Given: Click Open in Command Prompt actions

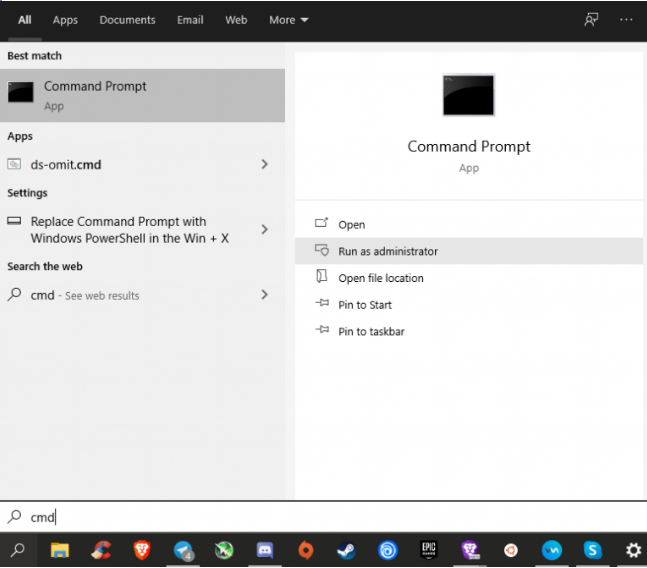Looking at the screenshot, I should point(469,224).
